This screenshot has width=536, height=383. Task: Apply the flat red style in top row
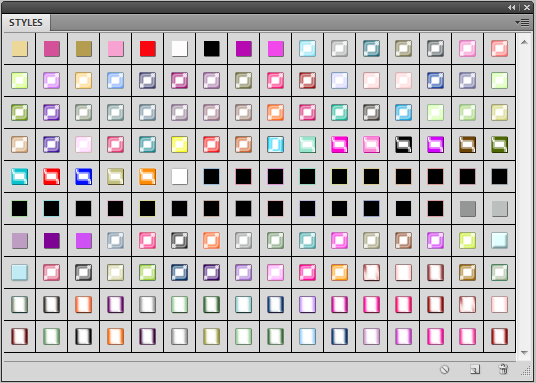point(148,49)
